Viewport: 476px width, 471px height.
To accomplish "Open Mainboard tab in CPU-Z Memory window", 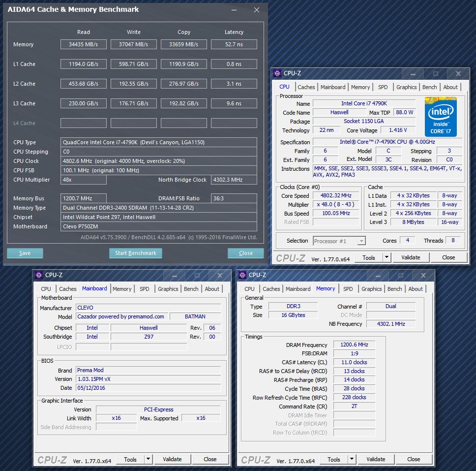I will click(x=298, y=289).
